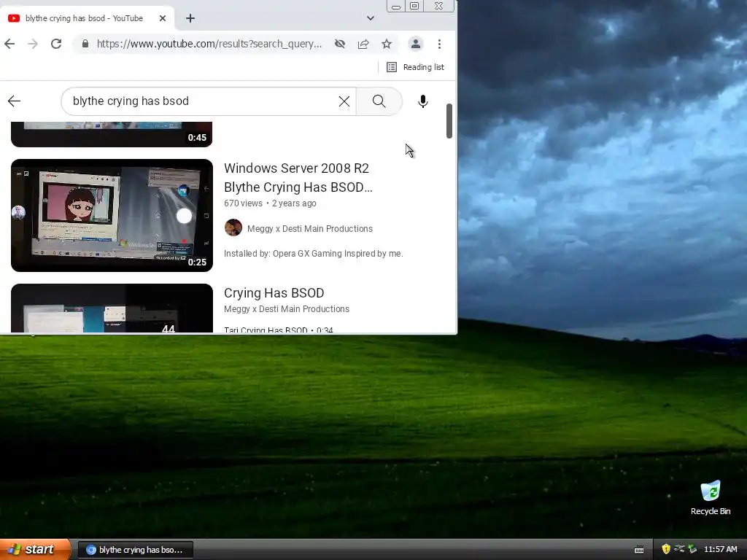Click the Safely Remove Hardware tray icon
Viewport: 747px width, 560px height.
pyautogui.click(x=692, y=549)
